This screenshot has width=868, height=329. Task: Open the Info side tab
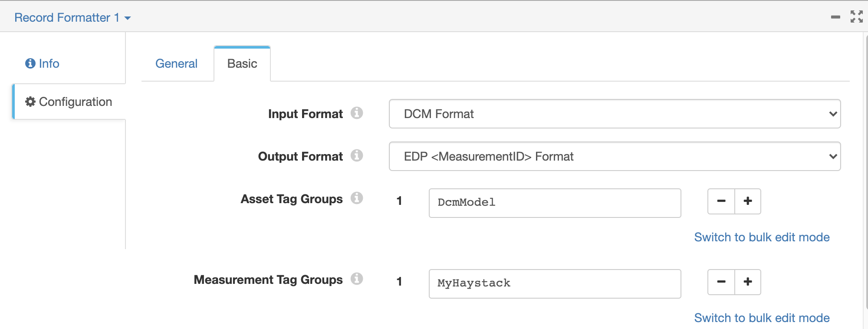click(43, 64)
